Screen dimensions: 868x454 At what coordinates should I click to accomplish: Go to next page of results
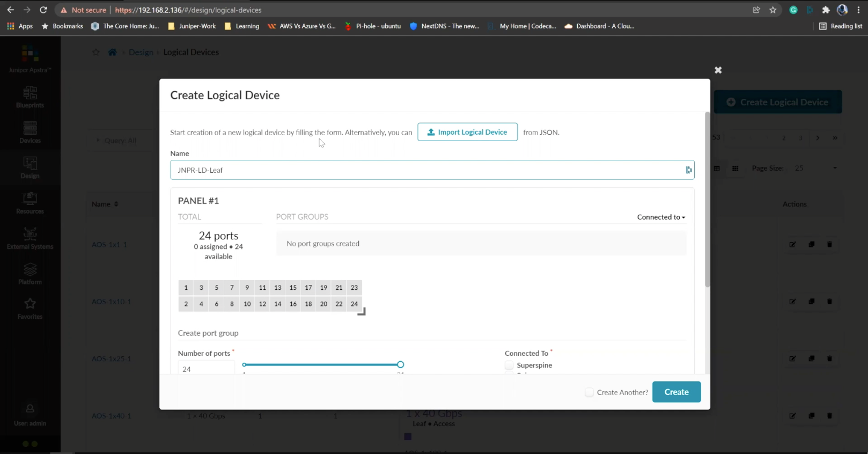coord(818,138)
